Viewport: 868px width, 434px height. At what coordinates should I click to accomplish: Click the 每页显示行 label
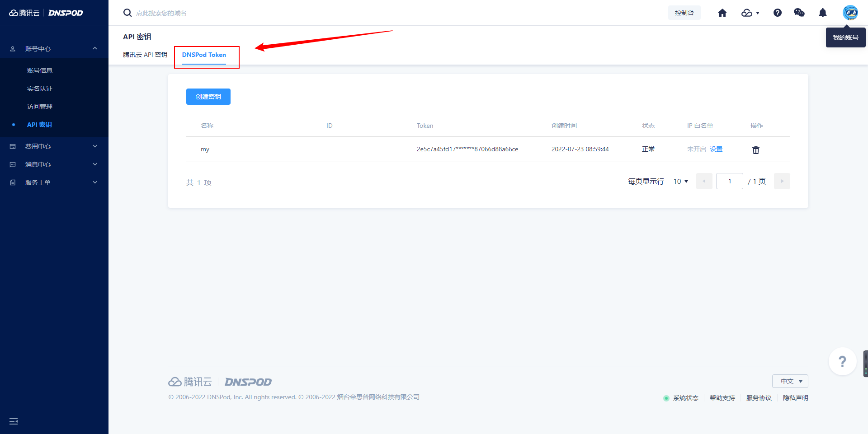coord(646,181)
